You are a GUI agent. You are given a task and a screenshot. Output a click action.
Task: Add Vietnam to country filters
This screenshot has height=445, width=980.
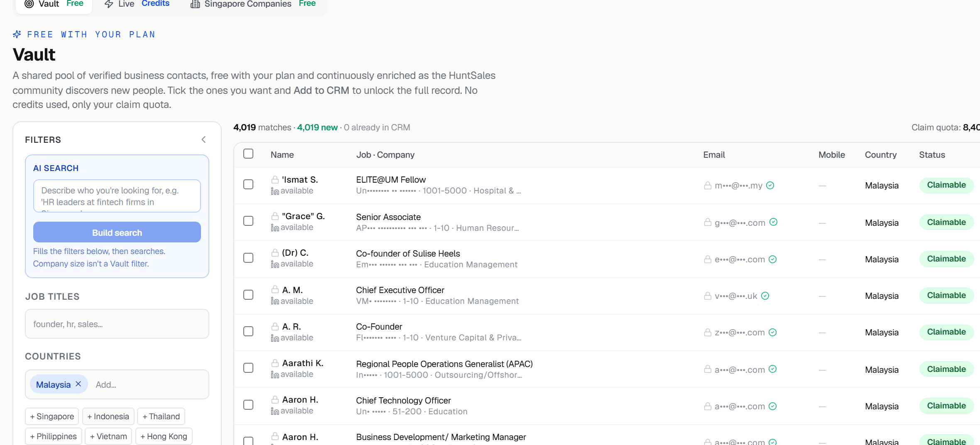click(x=108, y=436)
